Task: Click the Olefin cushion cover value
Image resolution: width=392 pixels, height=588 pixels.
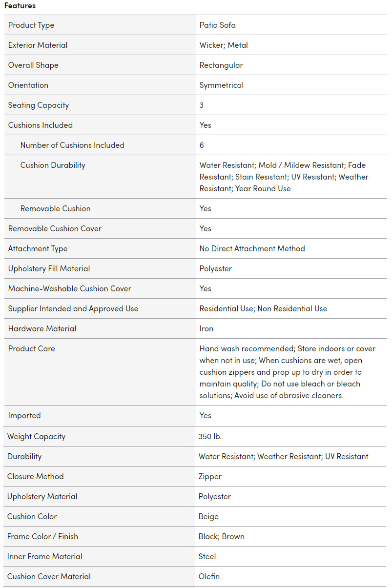Action: point(209,577)
